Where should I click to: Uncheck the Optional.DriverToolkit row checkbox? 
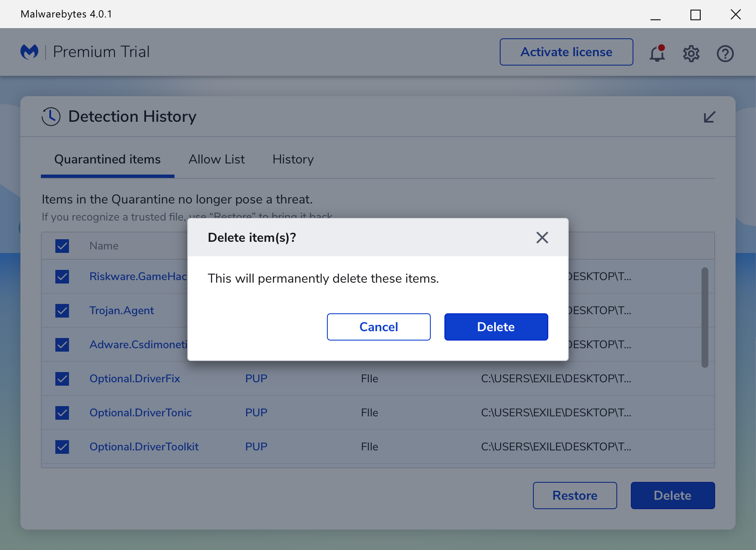[x=62, y=447]
